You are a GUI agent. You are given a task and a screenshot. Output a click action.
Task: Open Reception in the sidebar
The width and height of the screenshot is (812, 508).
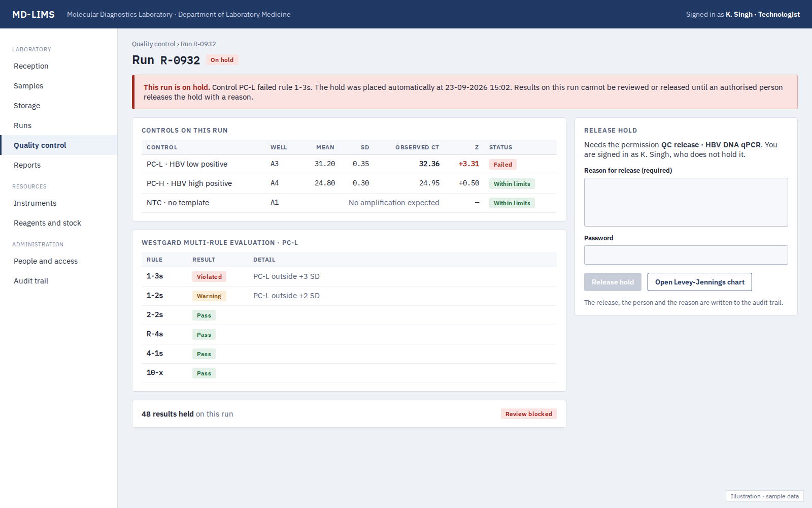coord(58,66)
